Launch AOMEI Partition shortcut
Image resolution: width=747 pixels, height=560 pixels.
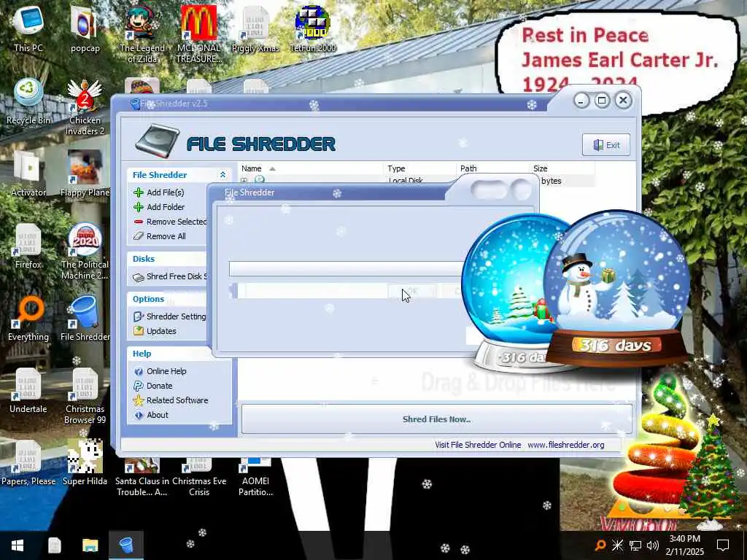[255, 478]
